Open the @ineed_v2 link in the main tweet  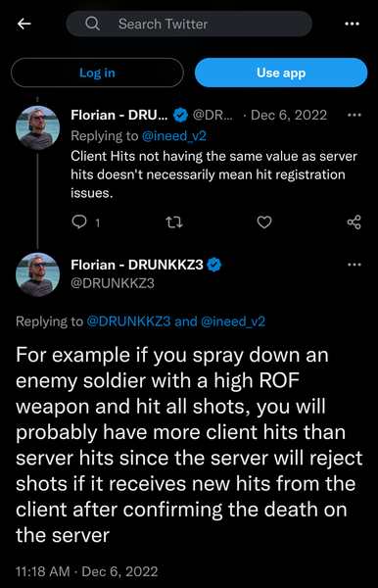pyautogui.click(x=233, y=321)
